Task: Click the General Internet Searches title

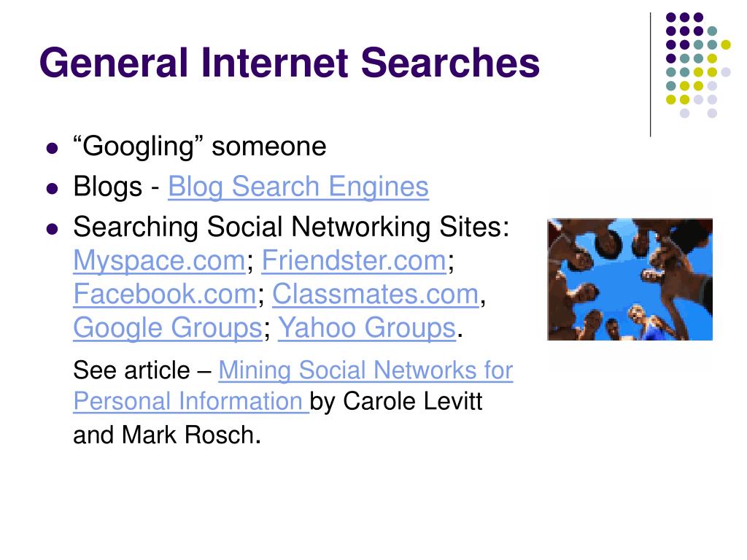Action: pyautogui.click(x=289, y=63)
